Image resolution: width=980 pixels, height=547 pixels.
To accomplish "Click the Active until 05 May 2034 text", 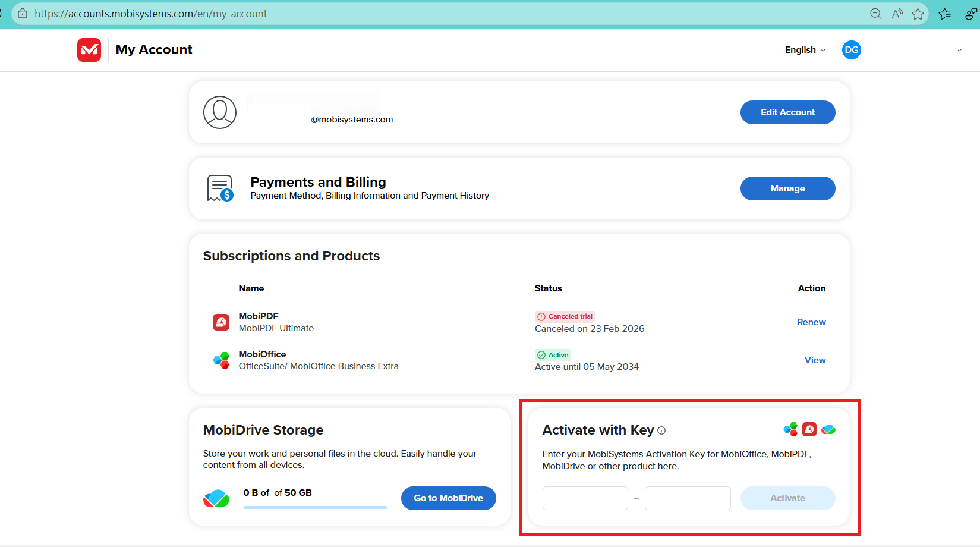I will tap(587, 367).
